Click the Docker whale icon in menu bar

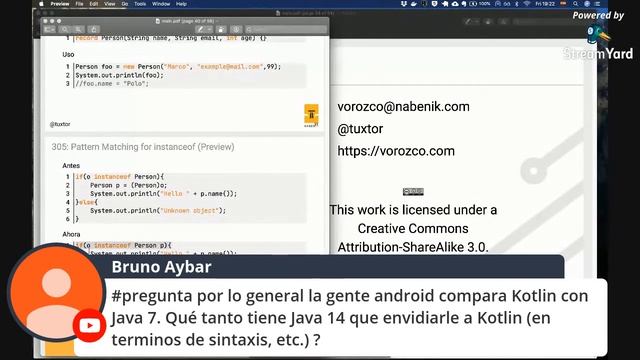[414, 4]
